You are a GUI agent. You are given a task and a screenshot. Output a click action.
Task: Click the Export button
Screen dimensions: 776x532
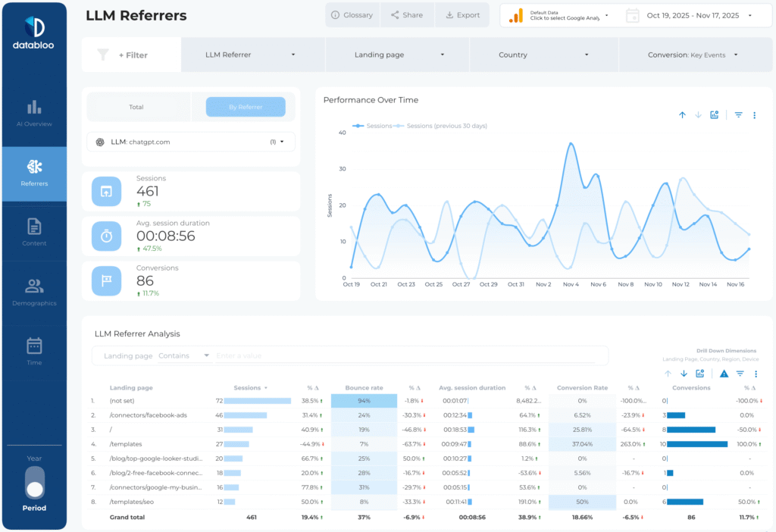462,14
